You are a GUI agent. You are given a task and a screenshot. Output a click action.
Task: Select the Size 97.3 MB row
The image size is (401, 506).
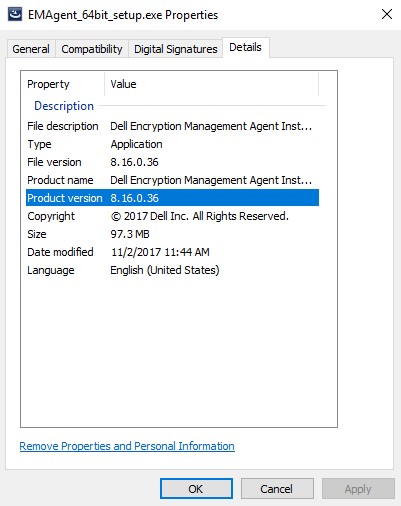pos(172,234)
